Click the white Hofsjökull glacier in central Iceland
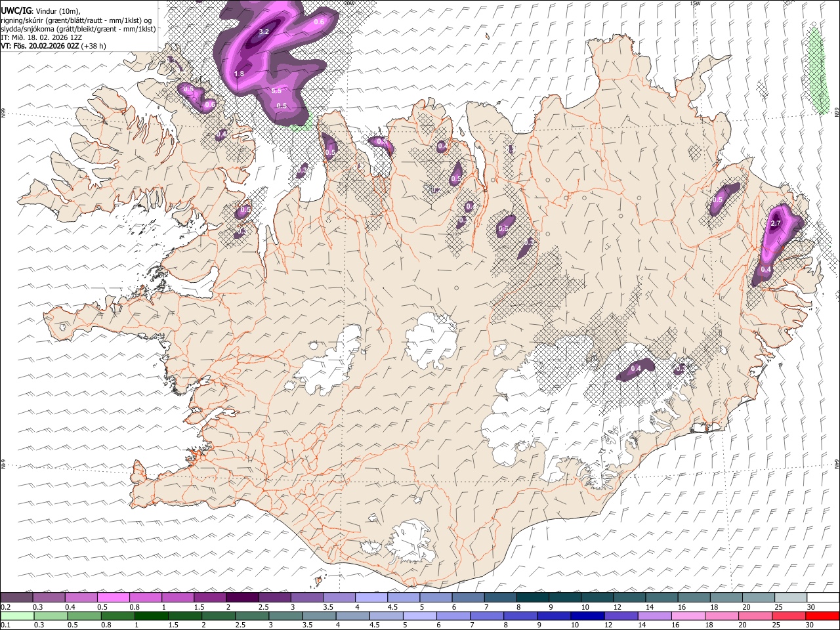 (x=431, y=340)
